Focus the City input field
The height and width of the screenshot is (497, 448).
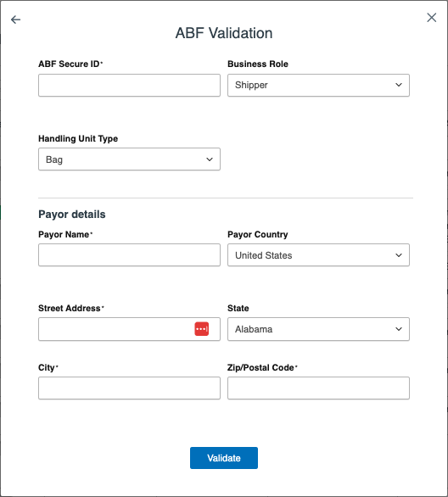[129, 388]
